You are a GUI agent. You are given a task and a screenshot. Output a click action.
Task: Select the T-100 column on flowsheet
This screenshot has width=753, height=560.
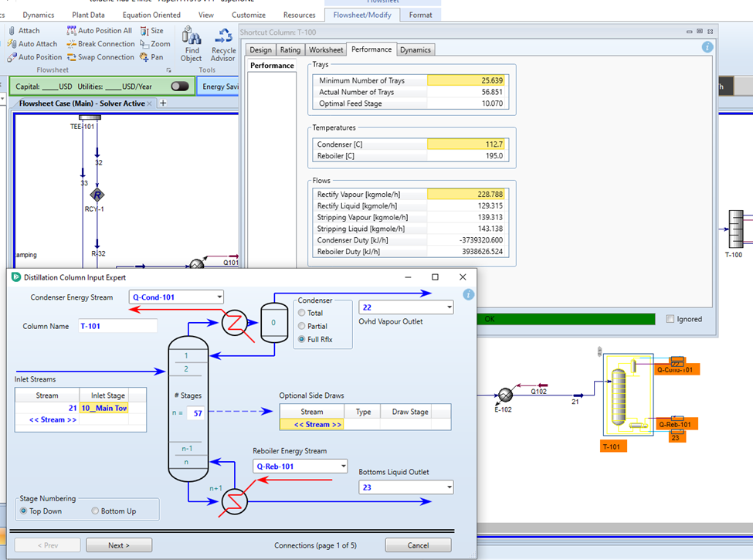pos(736,229)
